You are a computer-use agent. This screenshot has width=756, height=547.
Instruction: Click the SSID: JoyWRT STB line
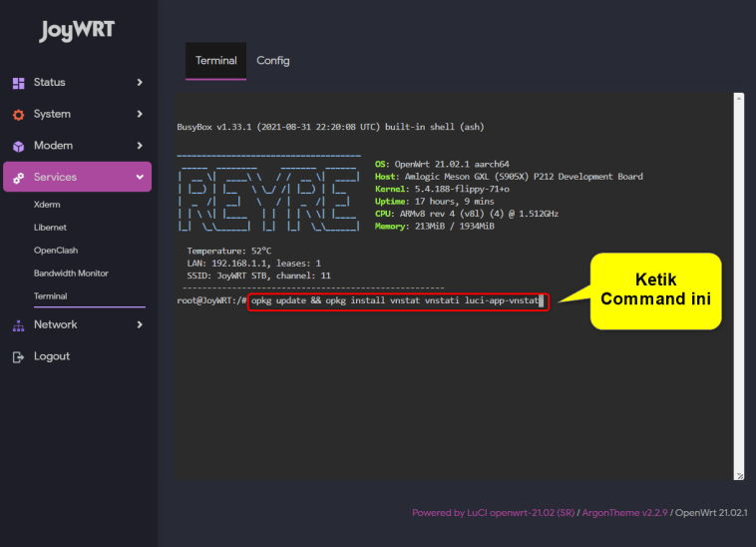259,275
